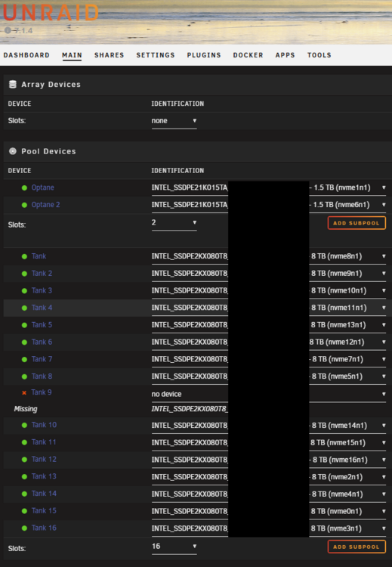Image resolution: width=392 pixels, height=567 pixels.
Task: Open the Main tab
Action: 72,55
